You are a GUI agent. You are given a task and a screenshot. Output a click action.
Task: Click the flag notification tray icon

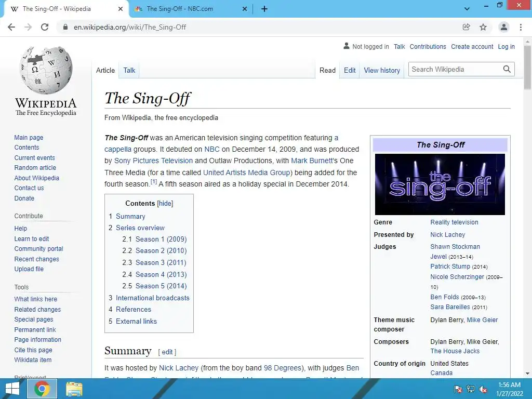click(x=458, y=389)
